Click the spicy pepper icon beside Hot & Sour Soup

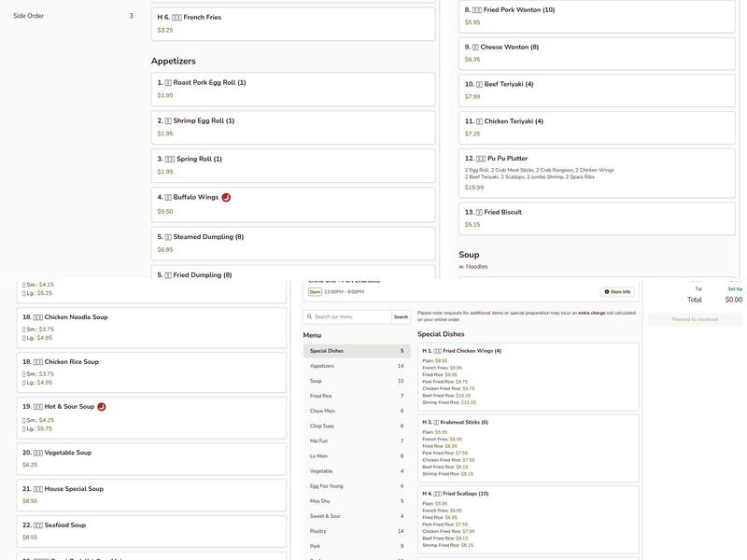pos(102,407)
